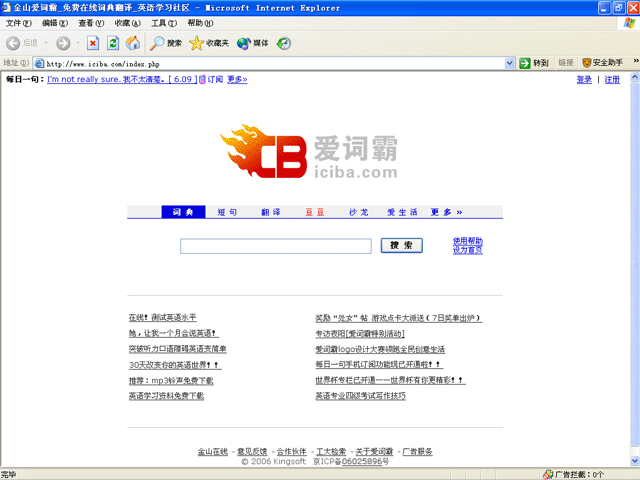The height and width of the screenshot is (480, 640).
Task: Open 在线! 测试英语水平 link
Action: click(162, 318)
